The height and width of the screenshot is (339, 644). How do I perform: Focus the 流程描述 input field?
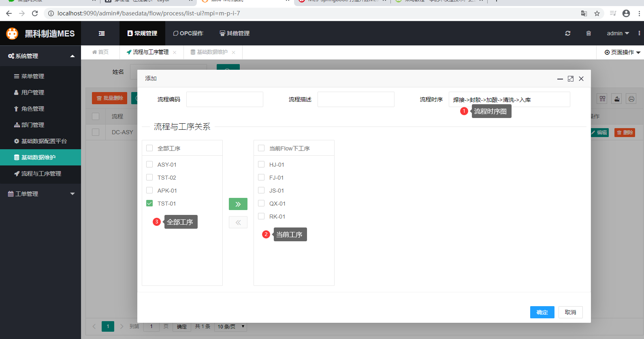356,99
